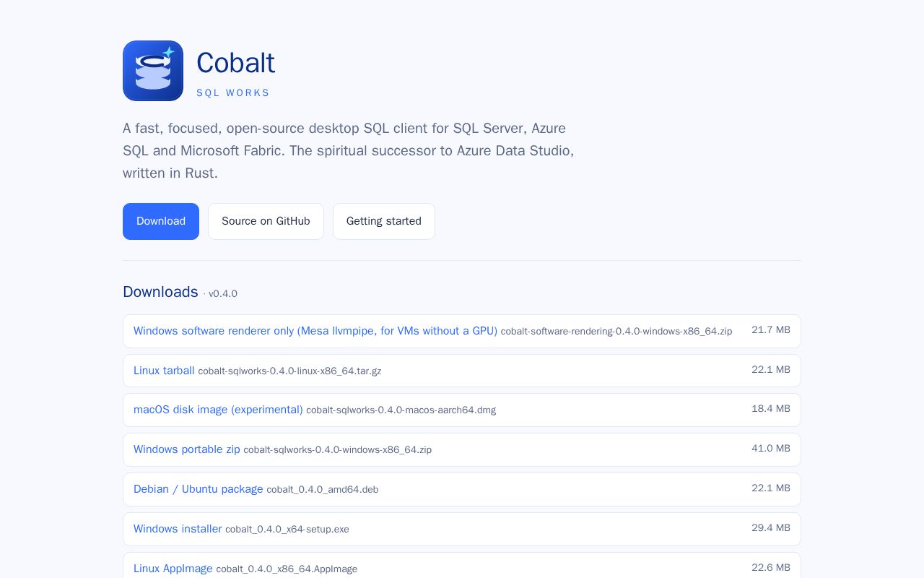Click the 21.7 MB file size
Viewport: 924px width, 578px height.
tap(771, 330)
